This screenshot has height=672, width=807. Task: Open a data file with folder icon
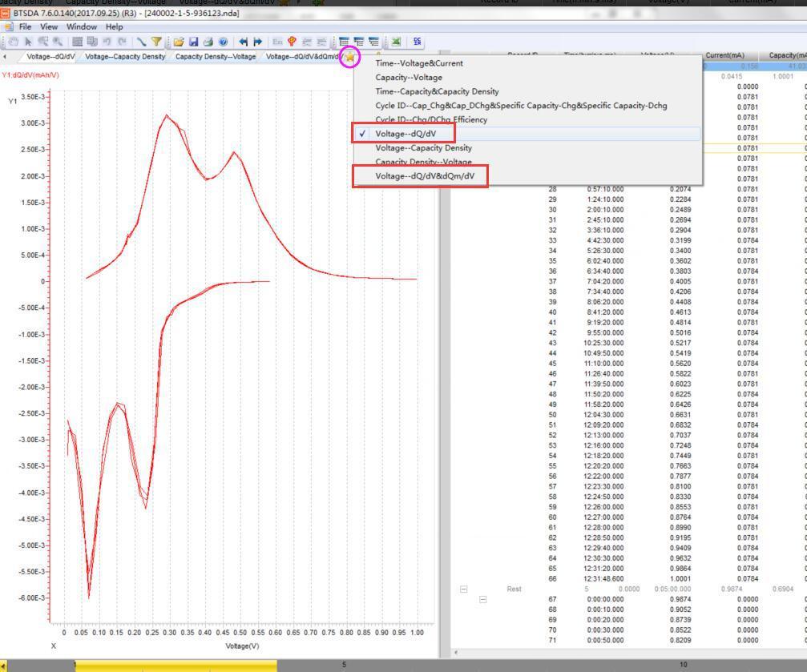point(179,42)
